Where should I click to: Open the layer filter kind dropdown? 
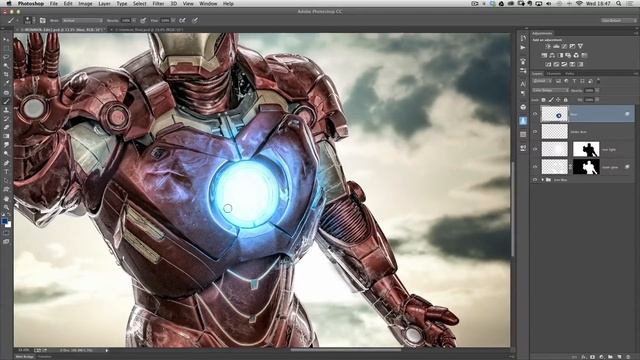(x=542, y=81)
